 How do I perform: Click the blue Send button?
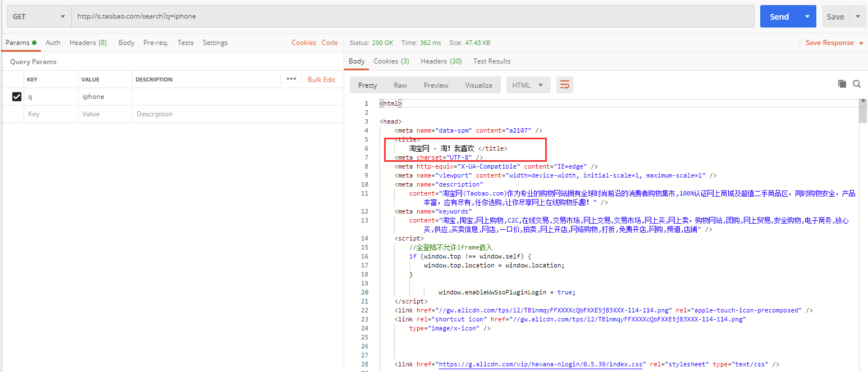point(779,16)
